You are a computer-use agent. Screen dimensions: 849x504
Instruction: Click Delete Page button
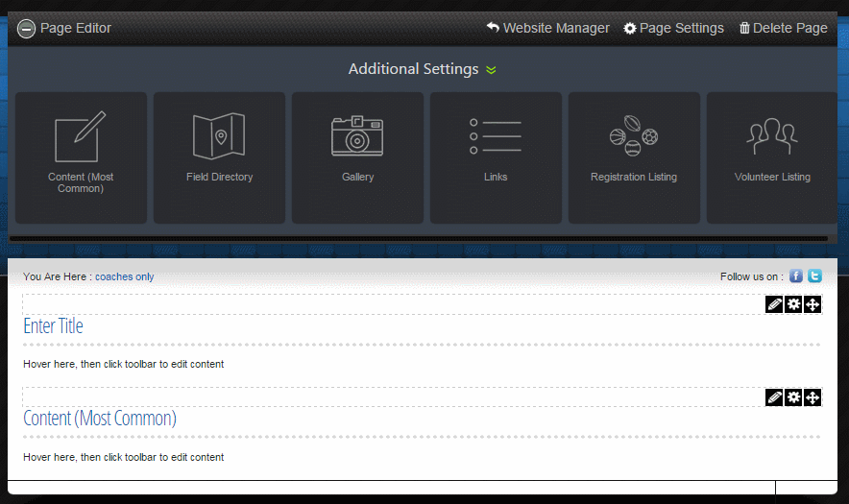(783, 29)
